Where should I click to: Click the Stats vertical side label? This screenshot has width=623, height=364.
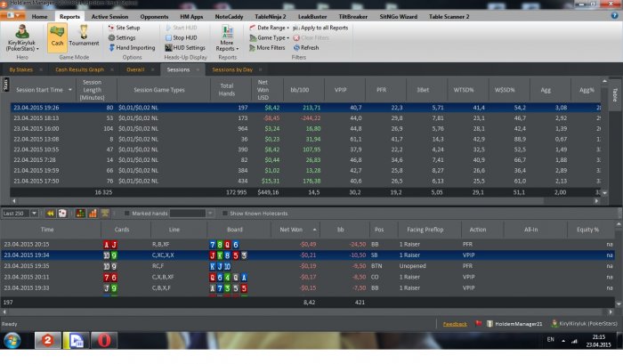[x=5, y=85]
